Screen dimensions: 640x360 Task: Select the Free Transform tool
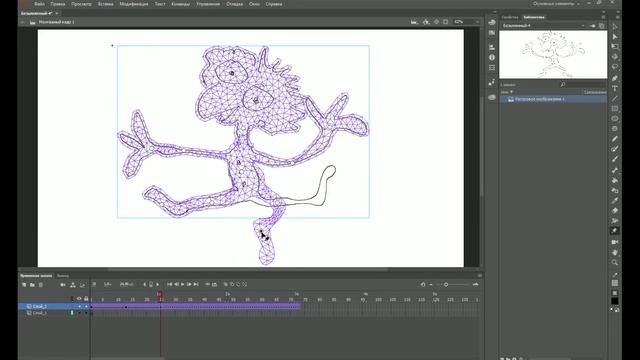pyautogui.click(x=615, y=47)
